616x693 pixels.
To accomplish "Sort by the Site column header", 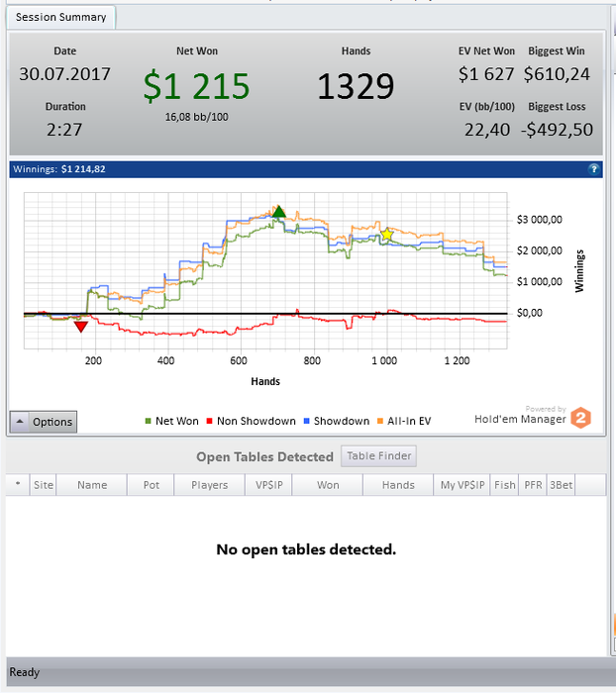I will 44,485.
